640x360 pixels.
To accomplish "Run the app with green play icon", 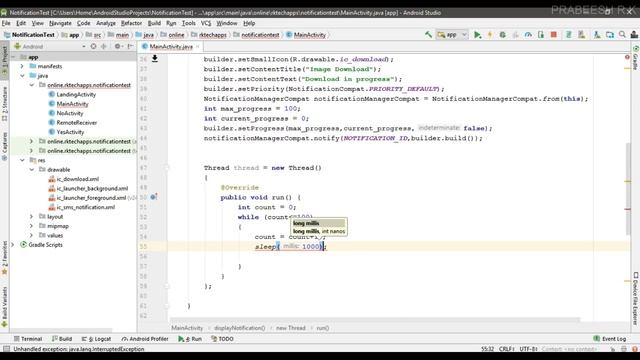I will click(477, 35).
